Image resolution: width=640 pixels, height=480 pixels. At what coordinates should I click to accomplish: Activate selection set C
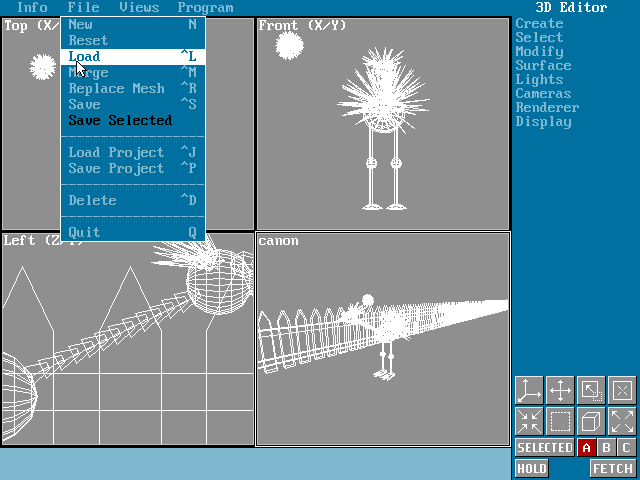[x=626, y=448]
